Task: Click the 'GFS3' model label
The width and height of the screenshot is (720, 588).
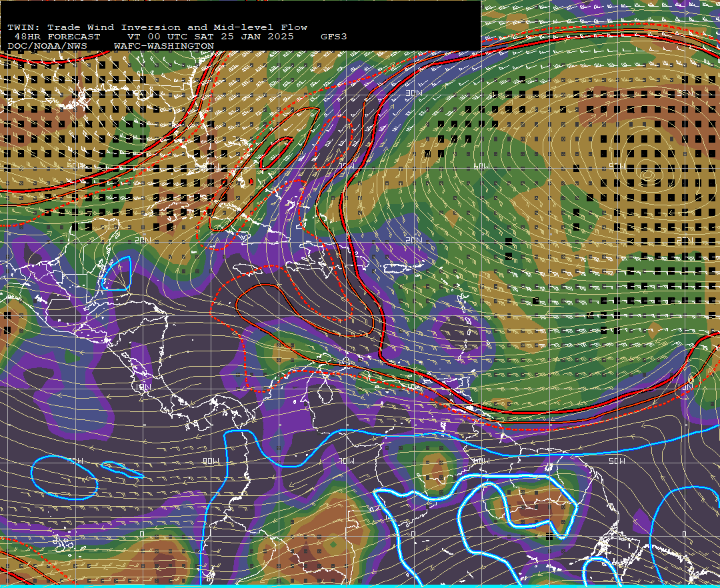Action: (x=334, y=37)
